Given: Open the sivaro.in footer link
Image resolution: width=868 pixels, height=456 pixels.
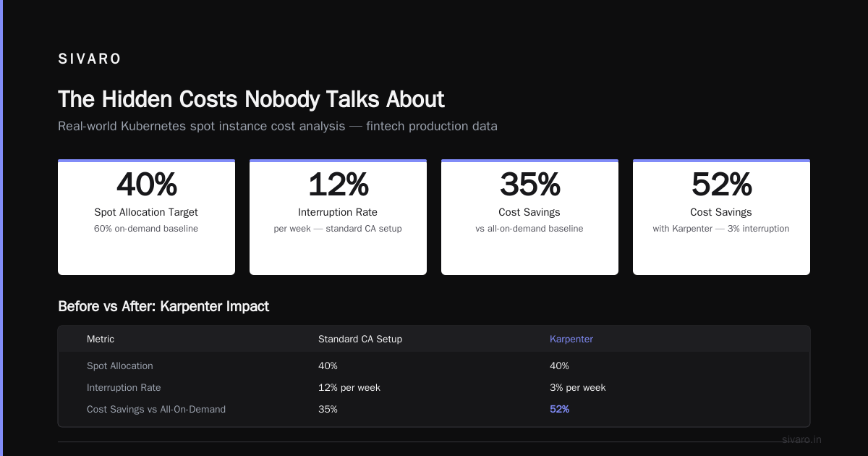Looking at the screenshot, I should pyautogui.click(x=802, y=439).
